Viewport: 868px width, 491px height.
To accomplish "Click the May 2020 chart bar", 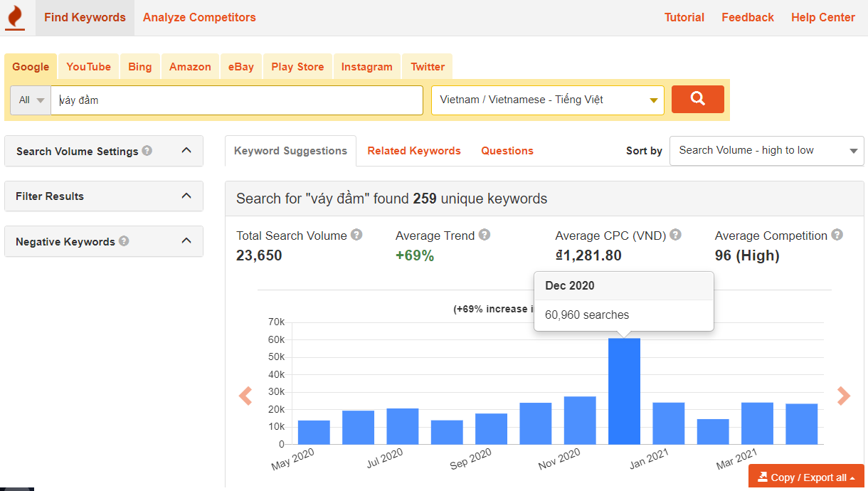I will pyautogui.click(x=314, y=433).
